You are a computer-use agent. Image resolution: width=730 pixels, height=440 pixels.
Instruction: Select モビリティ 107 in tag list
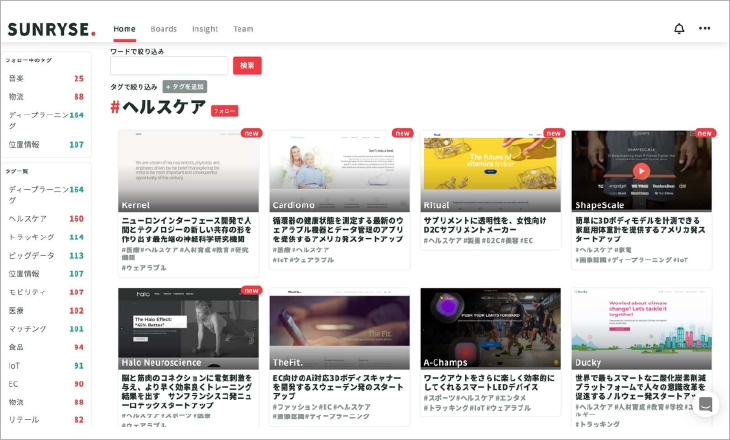point(46,292)
